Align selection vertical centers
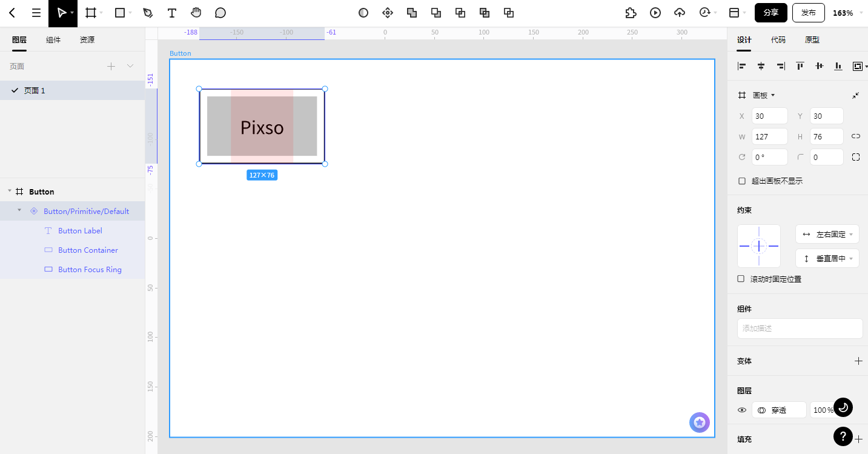868x454 pixels. click(820, 66)
